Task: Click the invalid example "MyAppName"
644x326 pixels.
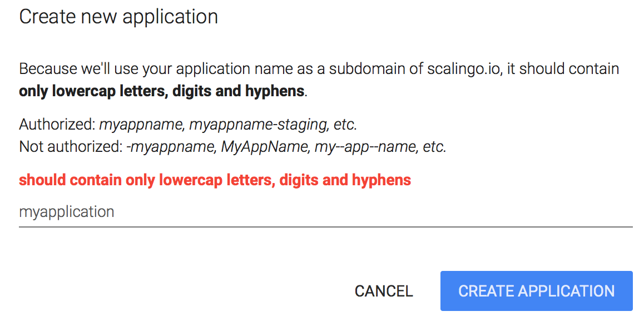Action: point(265,147)
